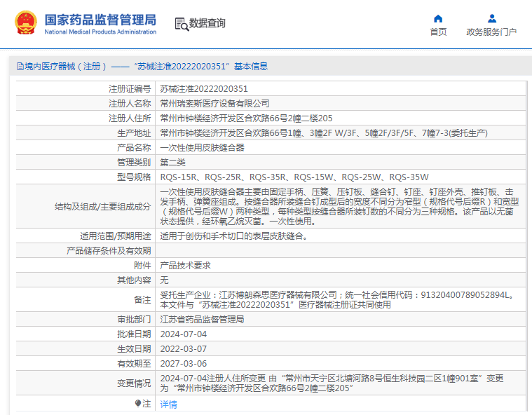The image size is (532, 415).
Task: Select the 变更情况 label cell
Action: (134, 383)
